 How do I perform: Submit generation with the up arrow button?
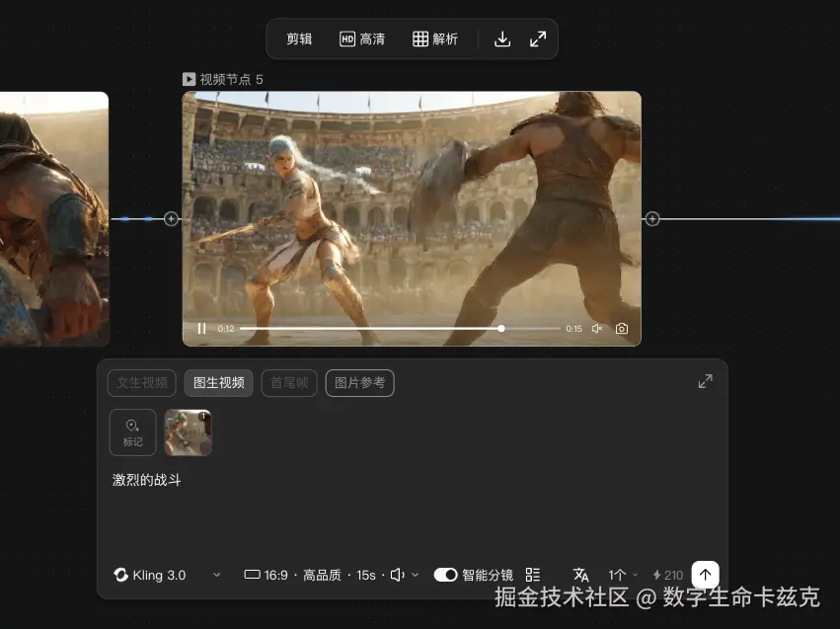point(705,574)
